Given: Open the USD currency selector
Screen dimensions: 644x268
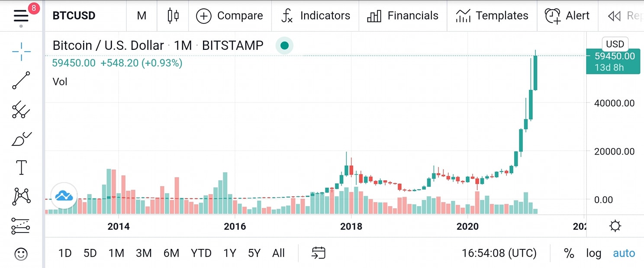Looking at the screenshot, I should [x=615, y=44].
